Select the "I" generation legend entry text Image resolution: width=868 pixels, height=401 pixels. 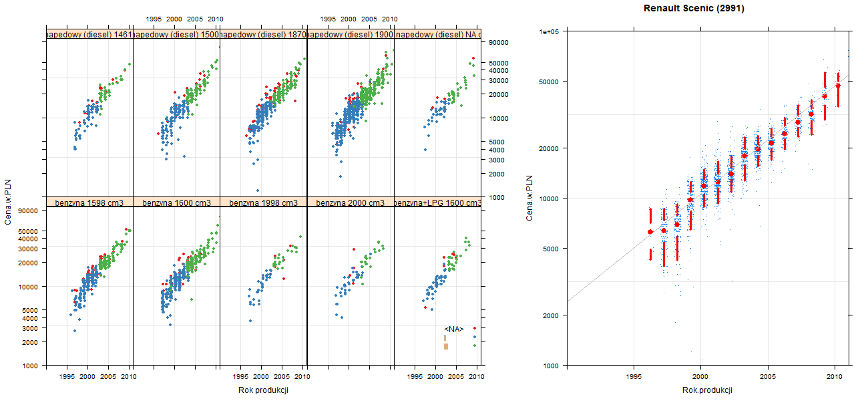click(445, 338)
